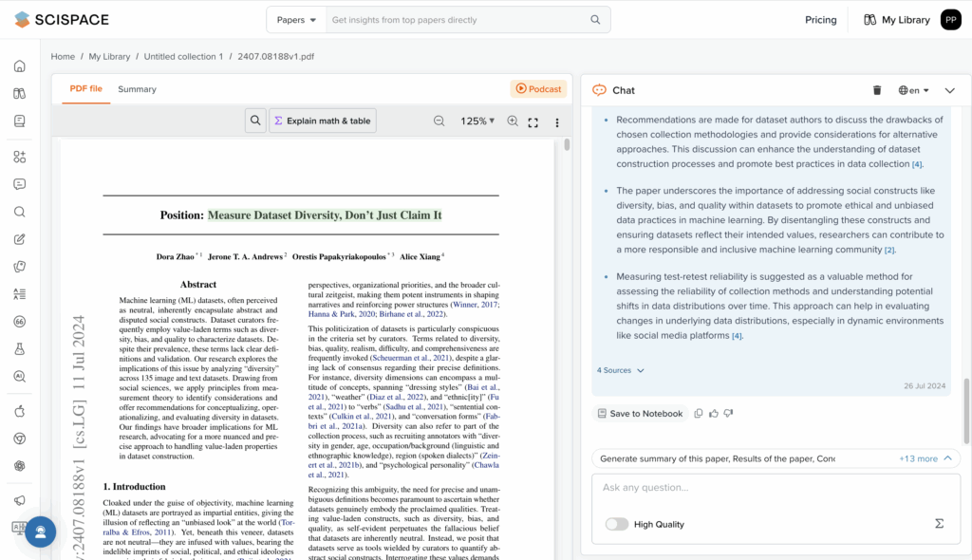The height and width of the screenshot is (560, 972).
Task: Open the Papers search type dropdown
Action: 296,20
